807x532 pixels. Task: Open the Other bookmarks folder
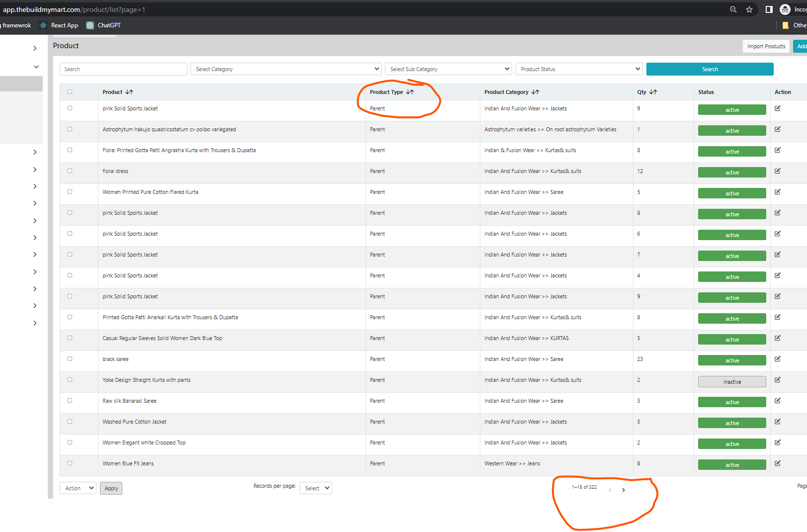coord(795,25)
